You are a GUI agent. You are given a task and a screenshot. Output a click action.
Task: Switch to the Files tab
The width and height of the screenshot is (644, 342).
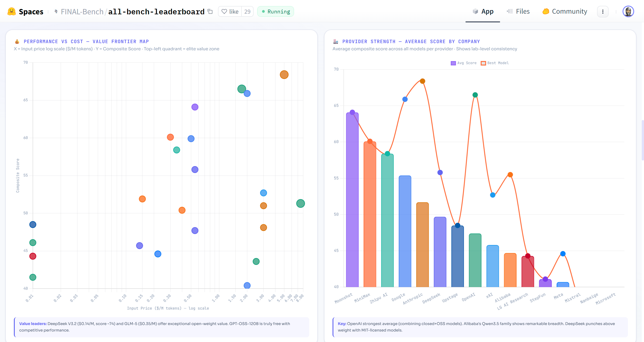tap(523, 11)
